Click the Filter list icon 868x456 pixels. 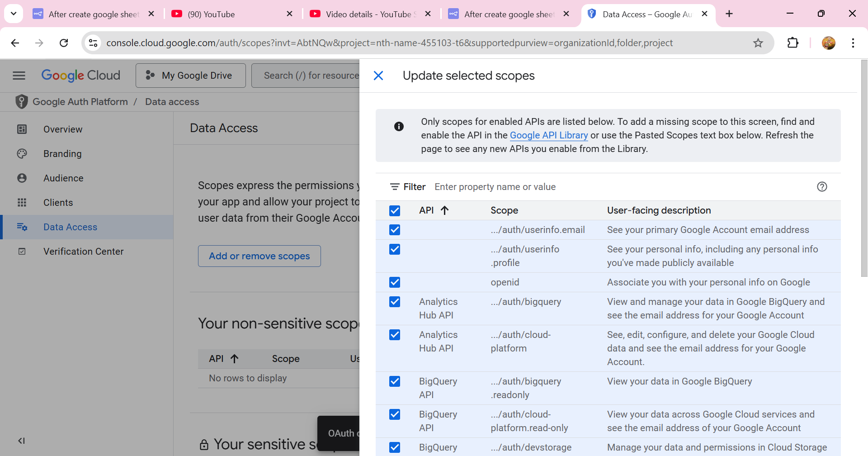tap(395, 187)
